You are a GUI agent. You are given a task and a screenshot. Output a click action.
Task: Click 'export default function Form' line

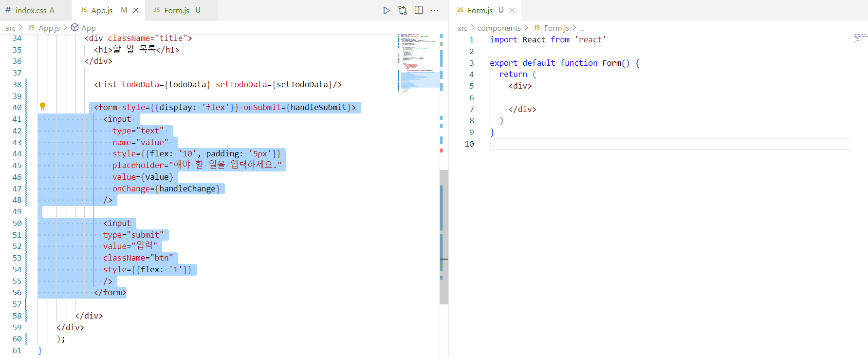point(565,63)
